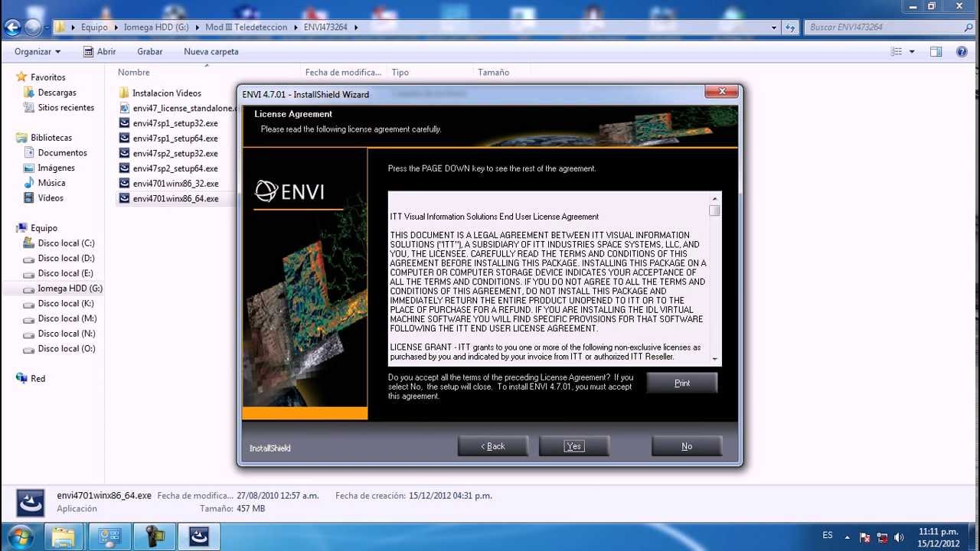Image resolution: width=980 pixels, height=551 pixels.
Task: Click the volume speaker tray icon
Action: (x=899, y=537)
